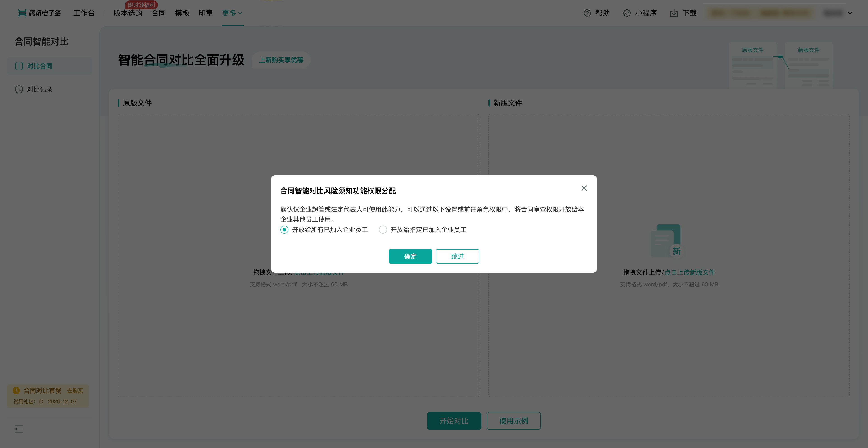Click the 确定 confirm button

[410, 256]
